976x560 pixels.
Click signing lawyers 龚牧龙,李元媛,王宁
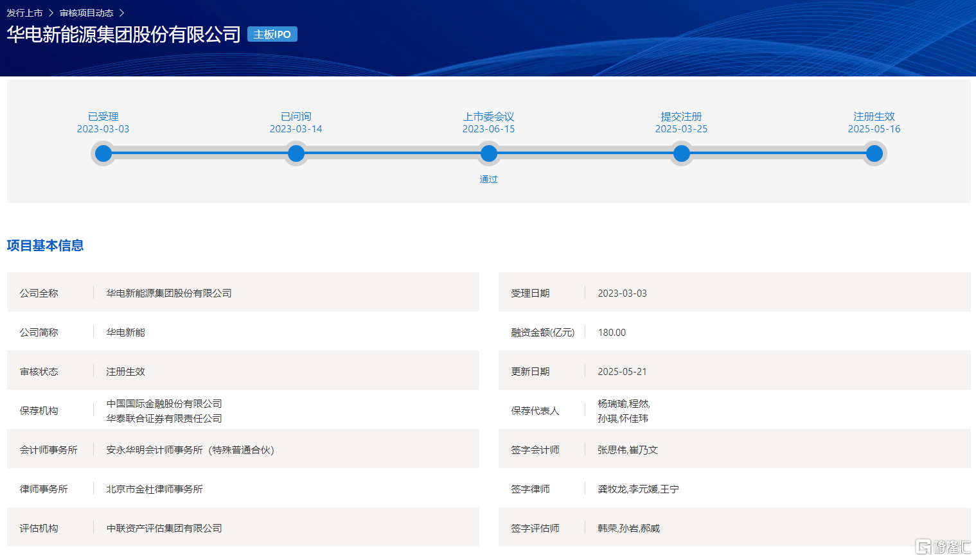(639, 489)
